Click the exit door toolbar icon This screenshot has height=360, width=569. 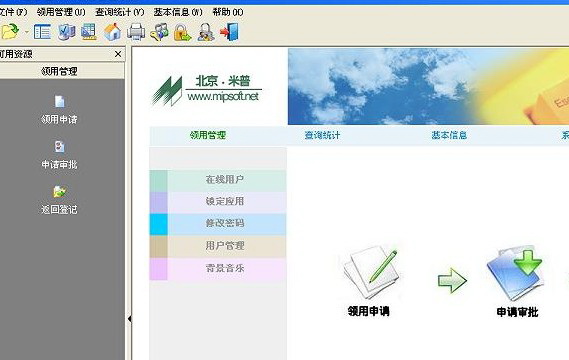tap(229, 32)
